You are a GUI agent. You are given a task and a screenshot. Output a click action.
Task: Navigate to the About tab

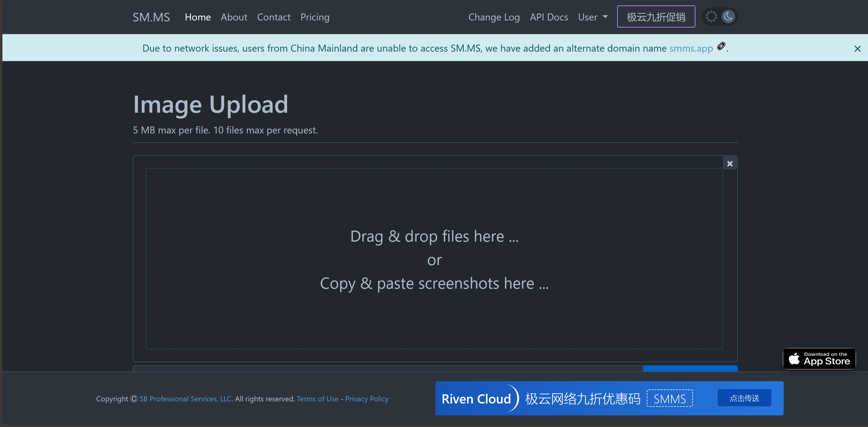pos(234,16)
